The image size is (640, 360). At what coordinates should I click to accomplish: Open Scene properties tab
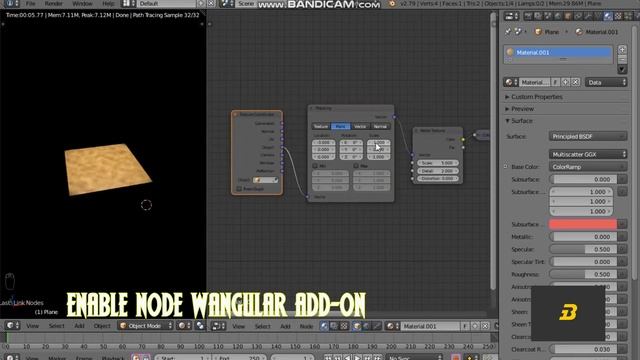point(548,16)
